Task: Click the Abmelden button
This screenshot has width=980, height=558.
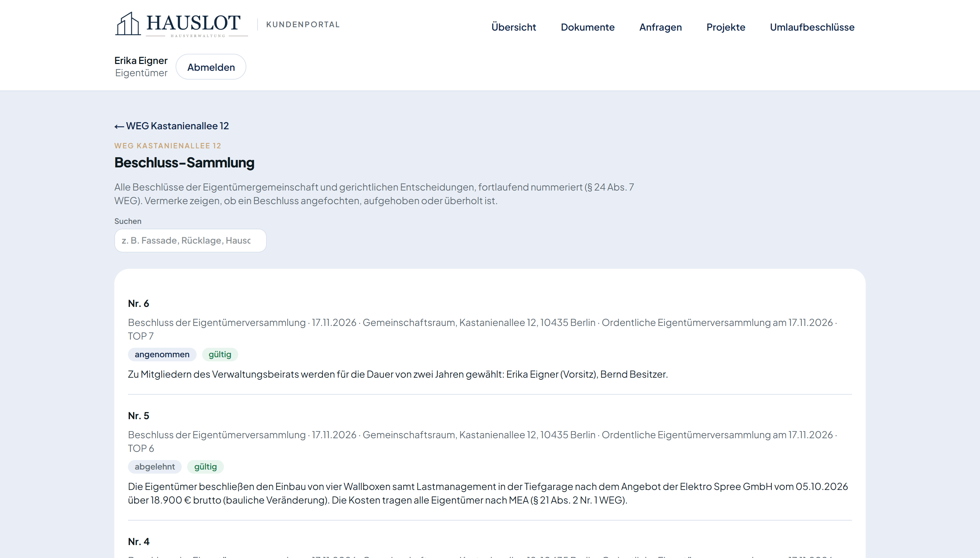Action: [211, 67]
